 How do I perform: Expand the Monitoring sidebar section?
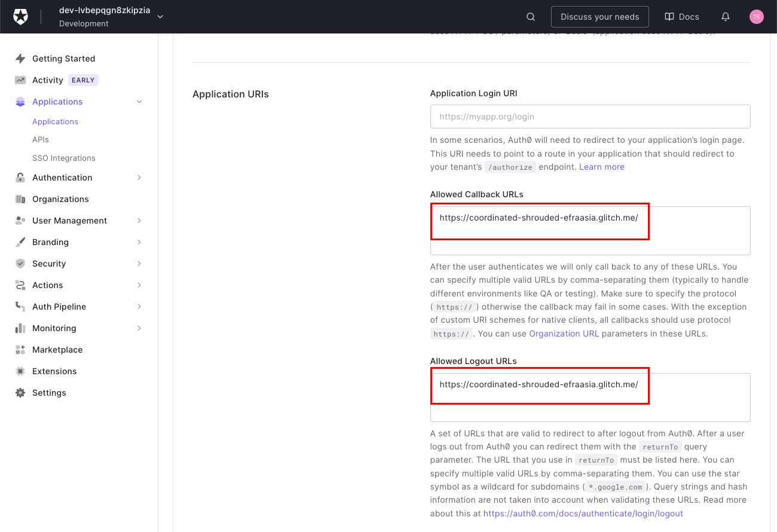pyautogui.click(x=139, y=328)
